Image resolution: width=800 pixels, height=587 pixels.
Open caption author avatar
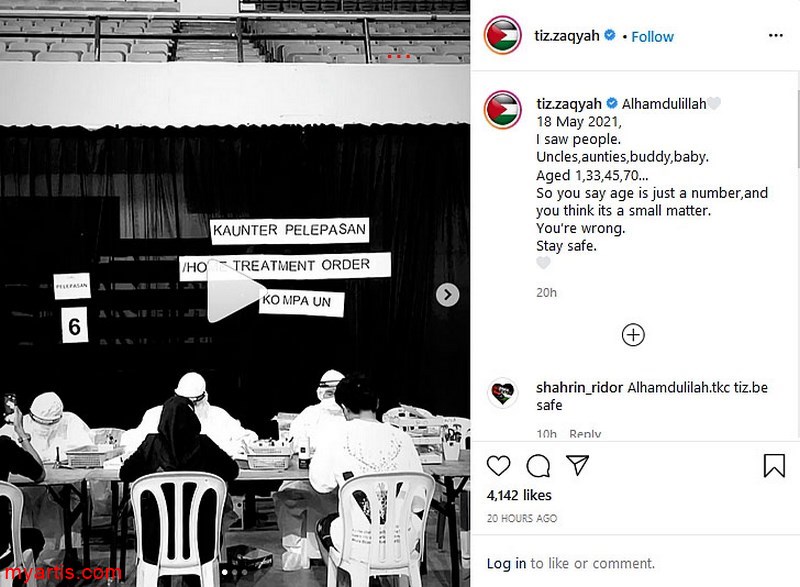point(503,110)
